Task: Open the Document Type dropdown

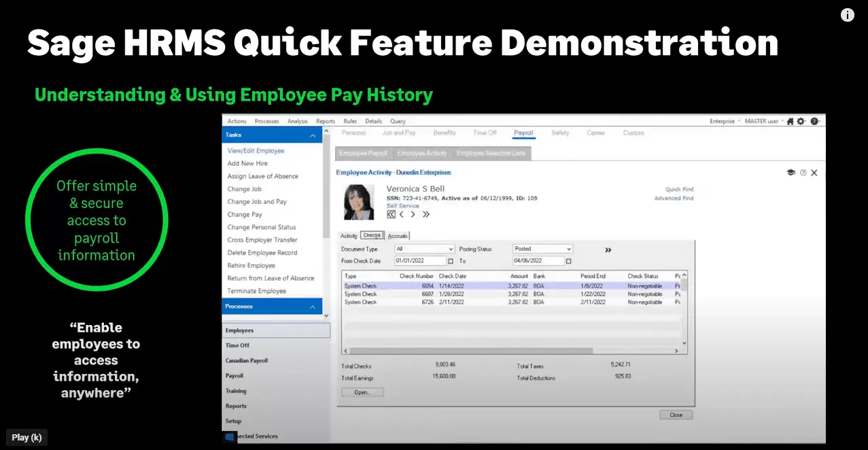Action: pos(450,249)
